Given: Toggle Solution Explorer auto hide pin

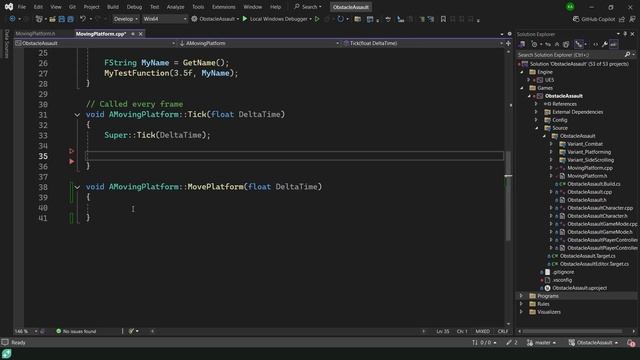Looking at the screenshot, I should click(x=625, y=34).
